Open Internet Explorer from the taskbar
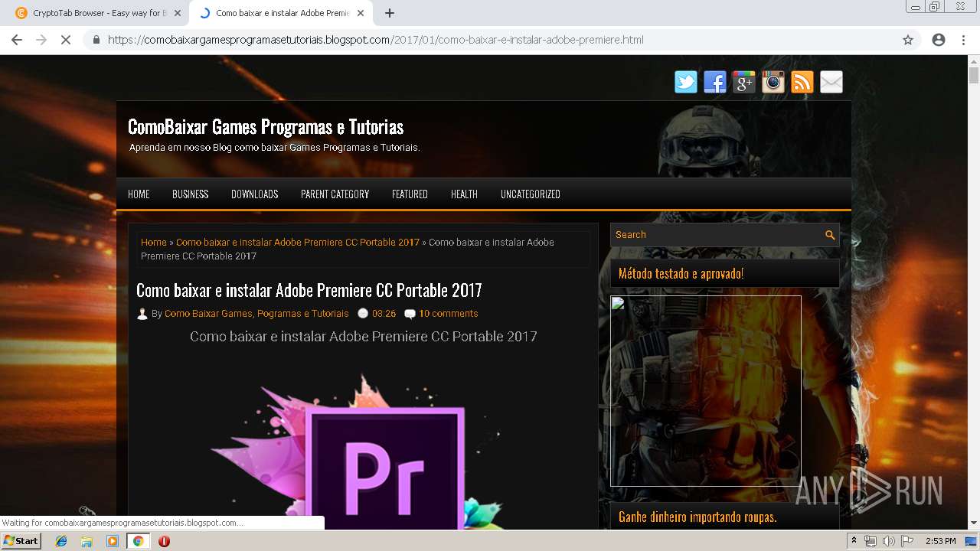Viewport: 980px width, 551px height. click(x=61, y=541)
